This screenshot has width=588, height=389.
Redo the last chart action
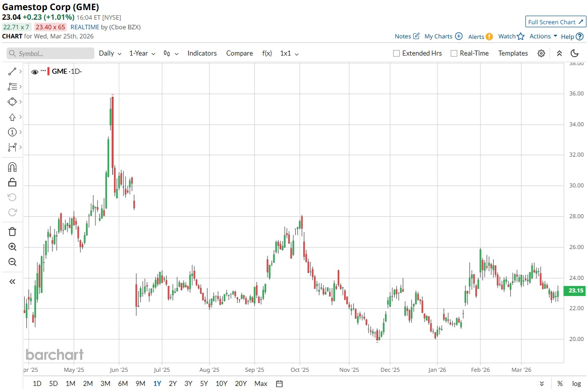click(x=12, y=213)
